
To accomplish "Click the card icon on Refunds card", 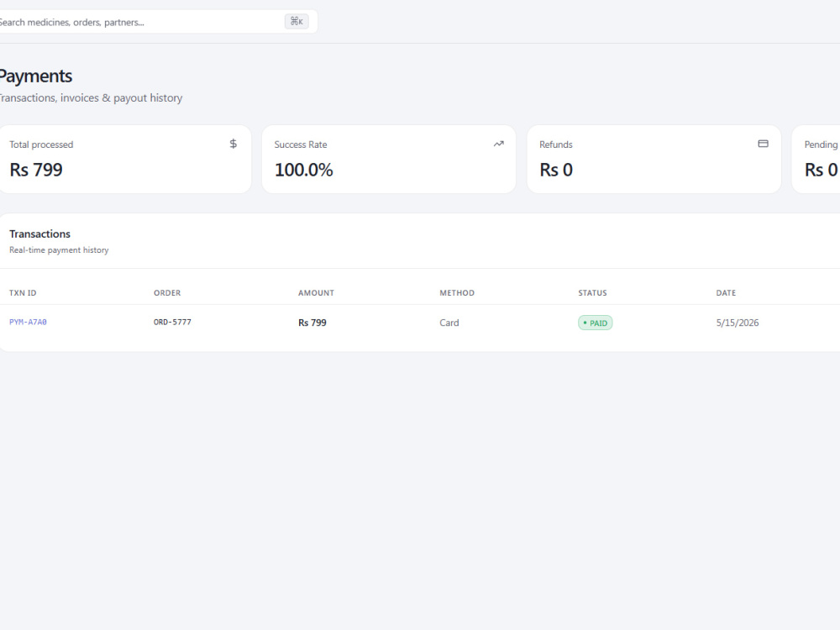I will click(764, 144).
